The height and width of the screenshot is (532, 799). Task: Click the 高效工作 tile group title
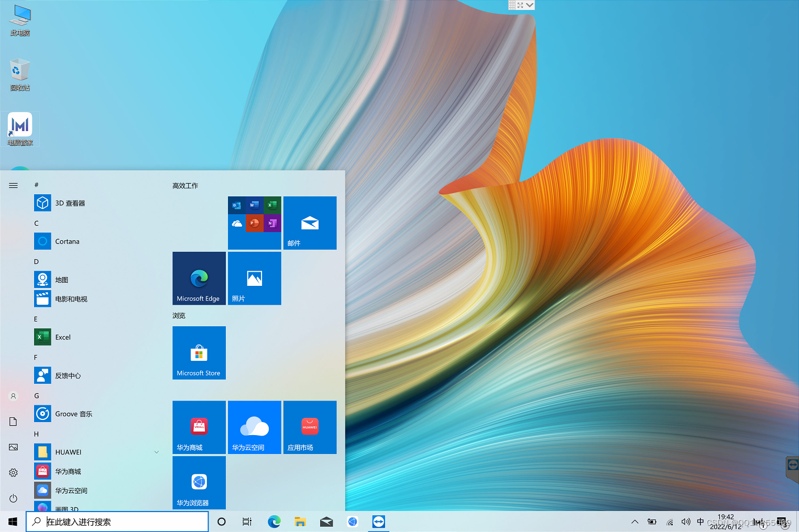coord(185,185)
